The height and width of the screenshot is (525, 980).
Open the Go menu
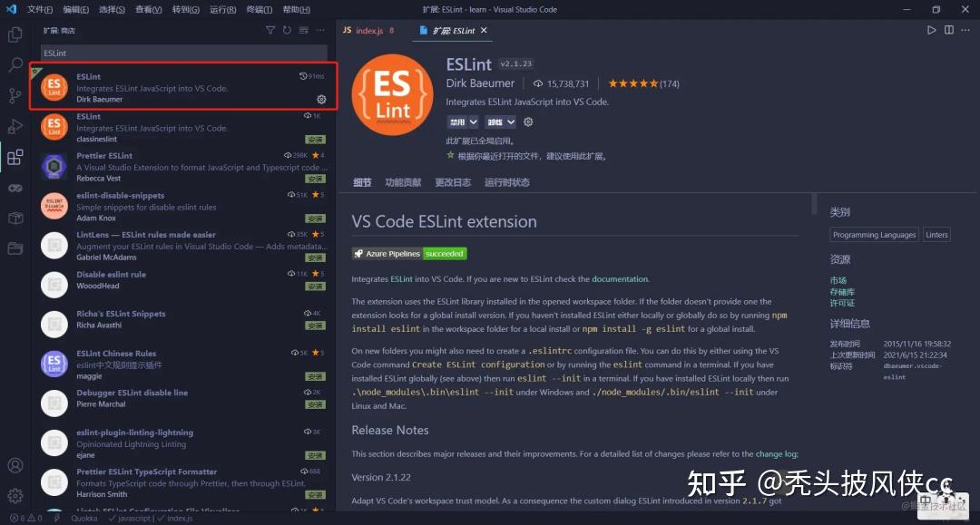coord(186,9)
